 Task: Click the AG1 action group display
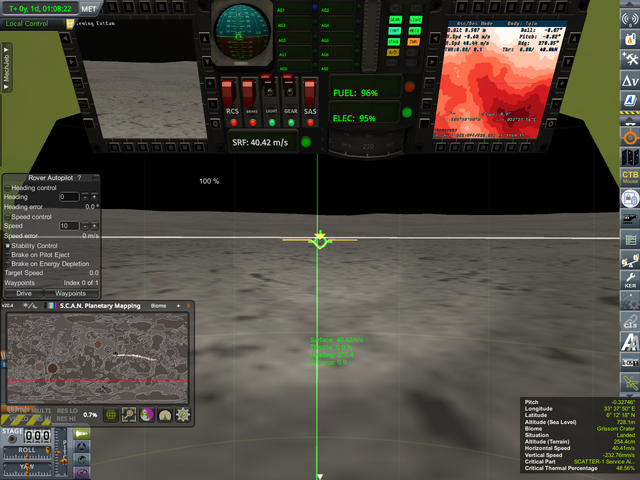coord(293,9)
